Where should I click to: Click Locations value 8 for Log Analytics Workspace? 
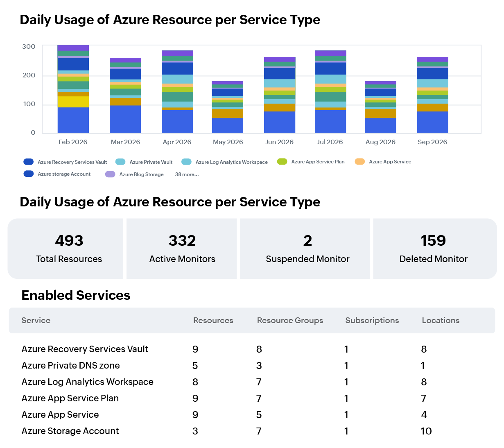[424, 382]
